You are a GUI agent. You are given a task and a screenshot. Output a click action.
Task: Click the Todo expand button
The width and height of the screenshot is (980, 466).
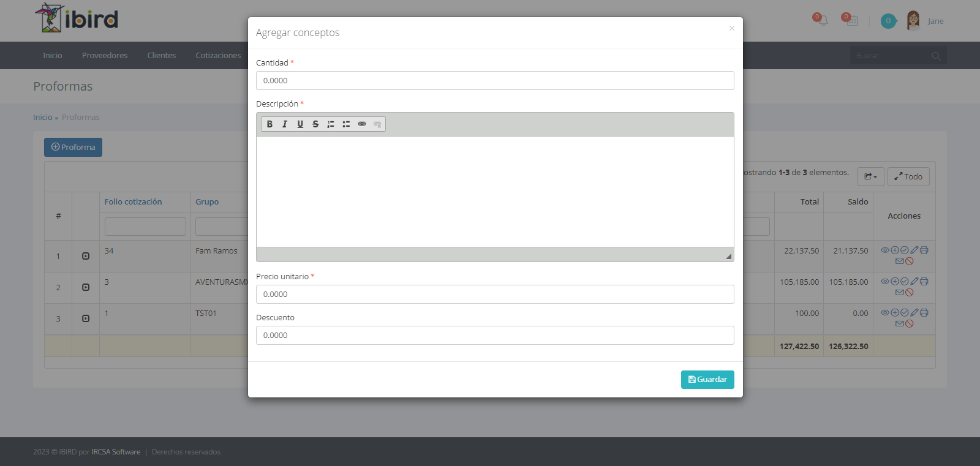[x=908, y=176]
